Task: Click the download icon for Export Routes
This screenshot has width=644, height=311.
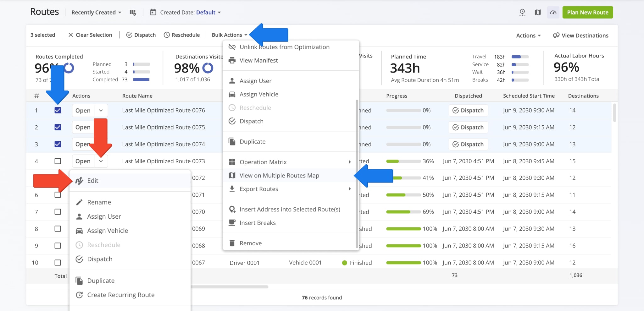Action: 232,189
